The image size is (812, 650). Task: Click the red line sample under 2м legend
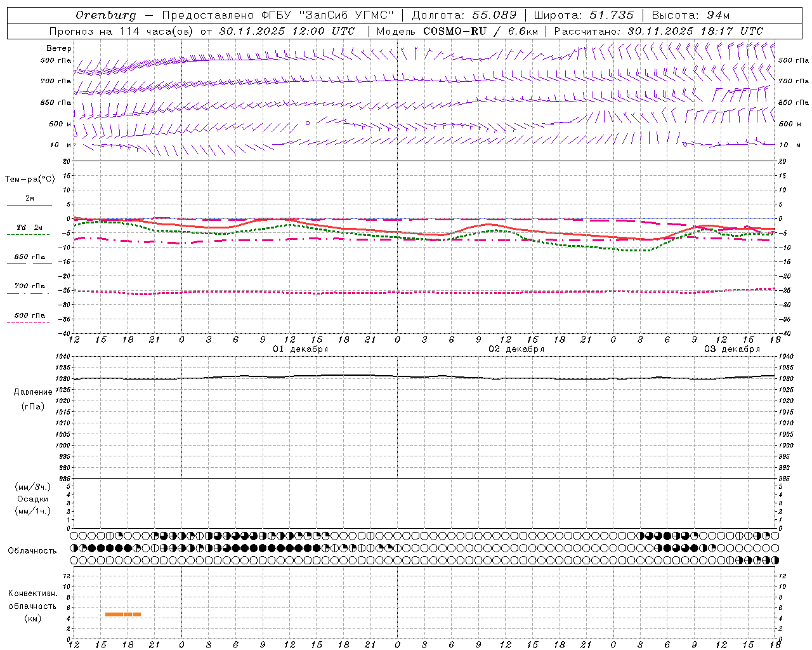29,206
